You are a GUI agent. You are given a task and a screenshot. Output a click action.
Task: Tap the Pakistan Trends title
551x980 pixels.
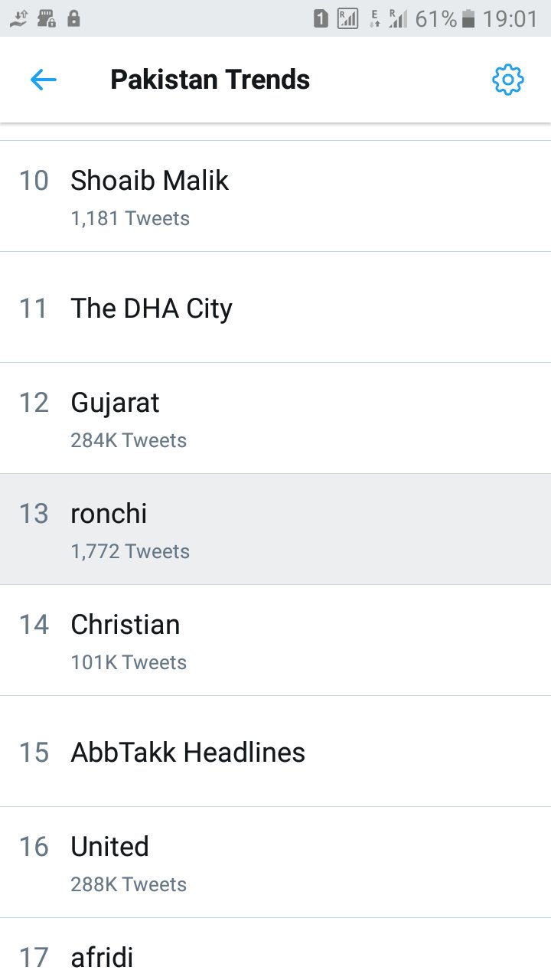pyautogui.click(x=210, y=80)
